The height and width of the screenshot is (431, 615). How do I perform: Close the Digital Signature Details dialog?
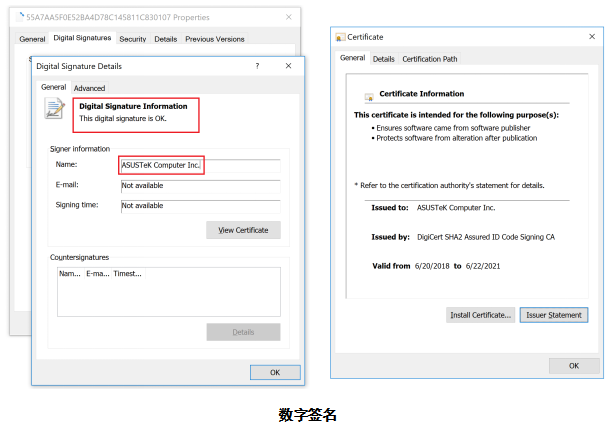289,66
